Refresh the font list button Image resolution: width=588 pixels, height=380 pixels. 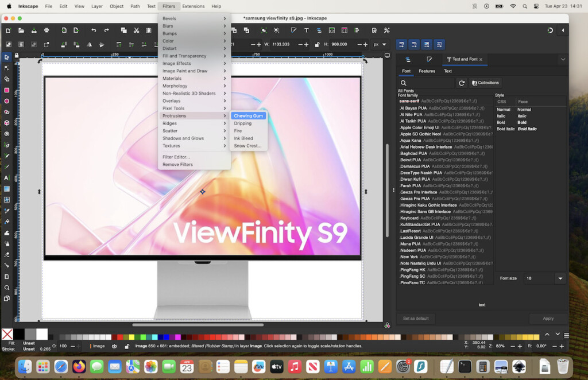pyautogui.click(x=462, y=83)
